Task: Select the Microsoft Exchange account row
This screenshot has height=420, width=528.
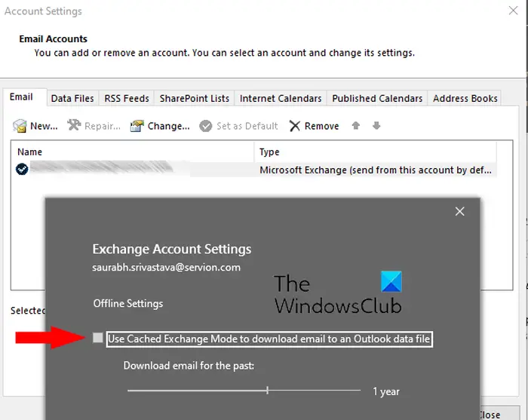Action: tap(254, 170)
